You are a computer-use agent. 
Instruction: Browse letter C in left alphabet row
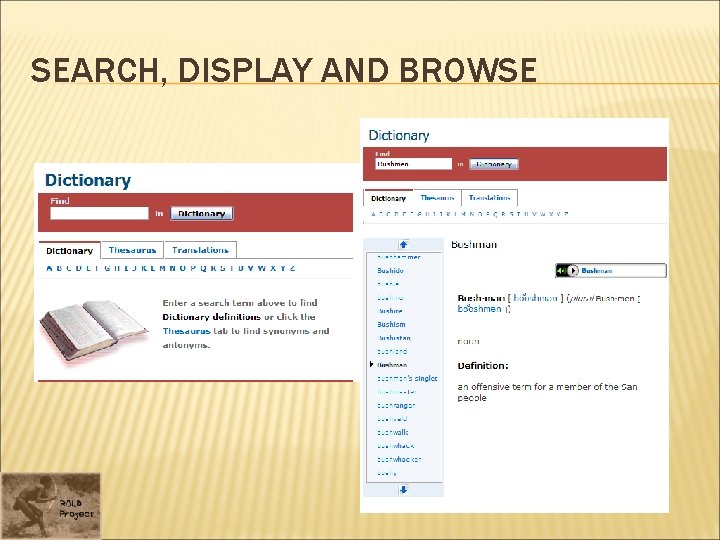point(69,268)
